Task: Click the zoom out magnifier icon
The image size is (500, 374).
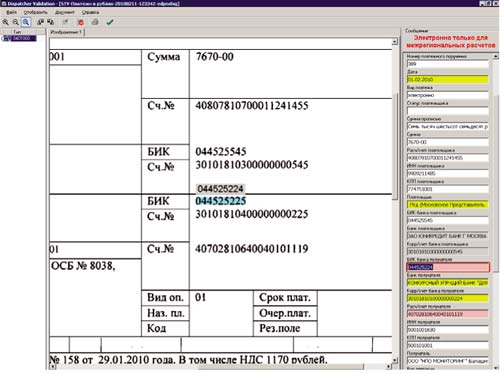Action: pyautogui.click(x=15, y=22)
